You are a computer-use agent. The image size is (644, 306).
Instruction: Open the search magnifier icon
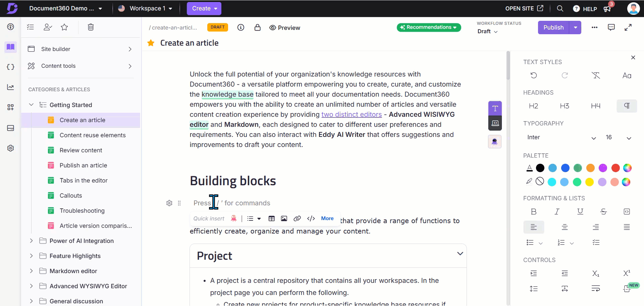[560, 8]
